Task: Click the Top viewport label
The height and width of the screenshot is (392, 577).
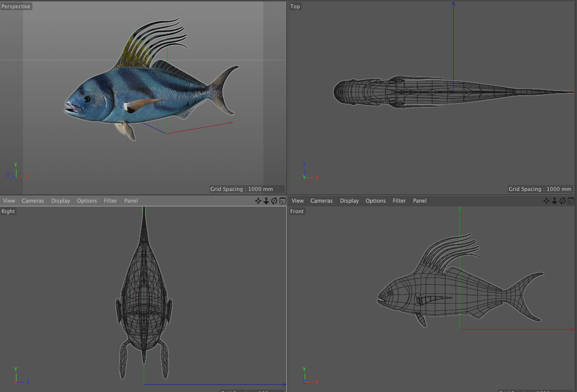Action: (x=295, y=6)
